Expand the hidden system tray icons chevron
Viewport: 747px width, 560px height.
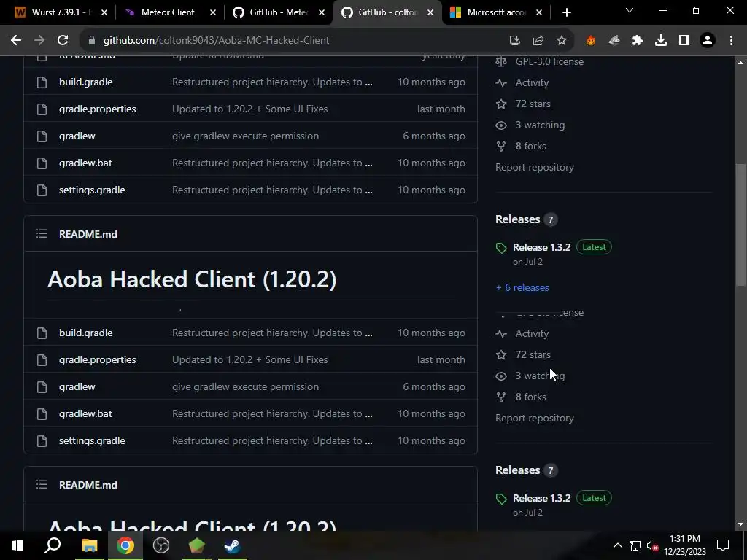[x=617, y=545]
